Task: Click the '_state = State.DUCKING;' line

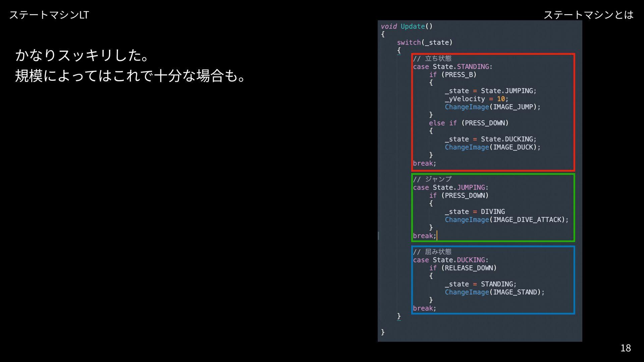Action: click(490, 139)
